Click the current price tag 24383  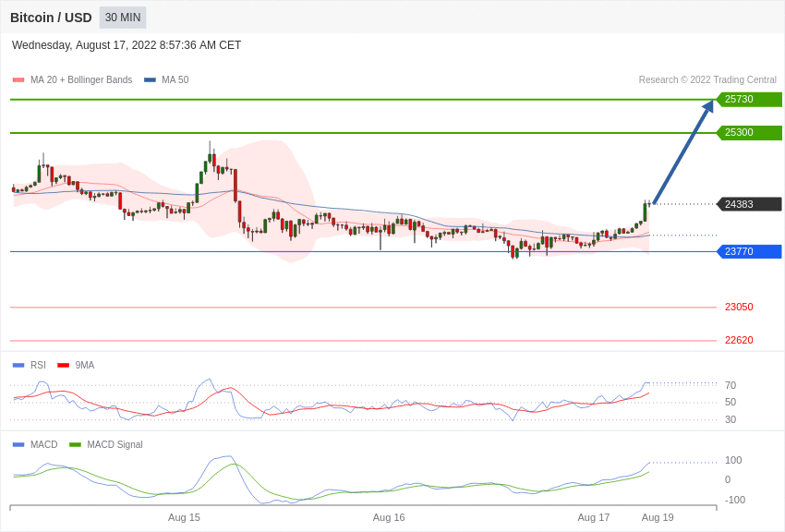pyautogui.click(x=750, y=204)
